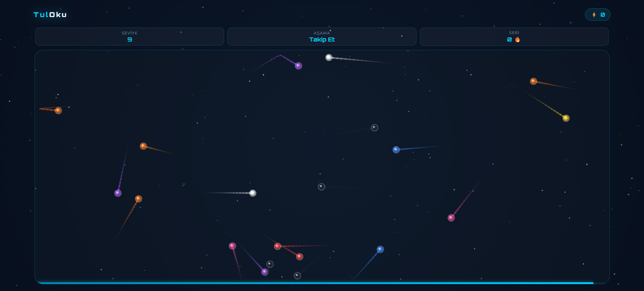Screen dimensions: 644x291
Task: Click the AŞAMA label
Action: point(322,33)
